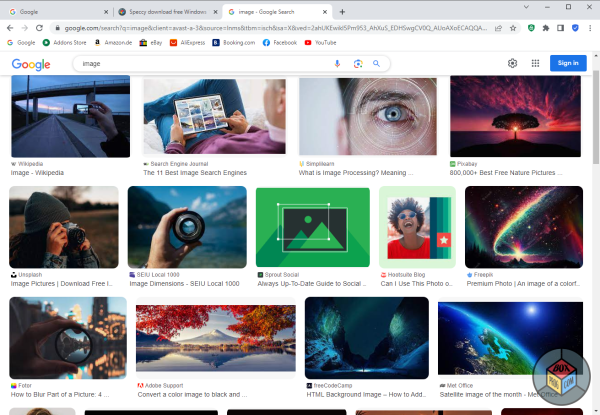Open the Facebook bookmark
The width and height of the screenshot is (600, 415).
pyautogui.click(x=280, y=42)
